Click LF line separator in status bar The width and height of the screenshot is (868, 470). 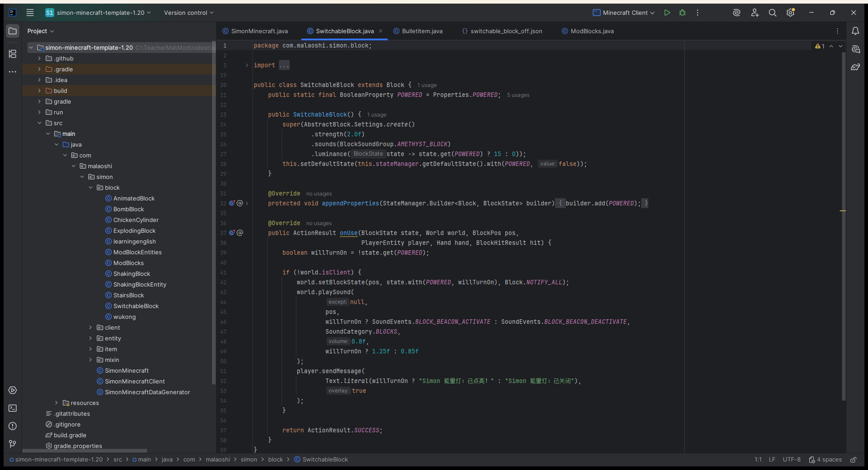click(x=772, y=460)
